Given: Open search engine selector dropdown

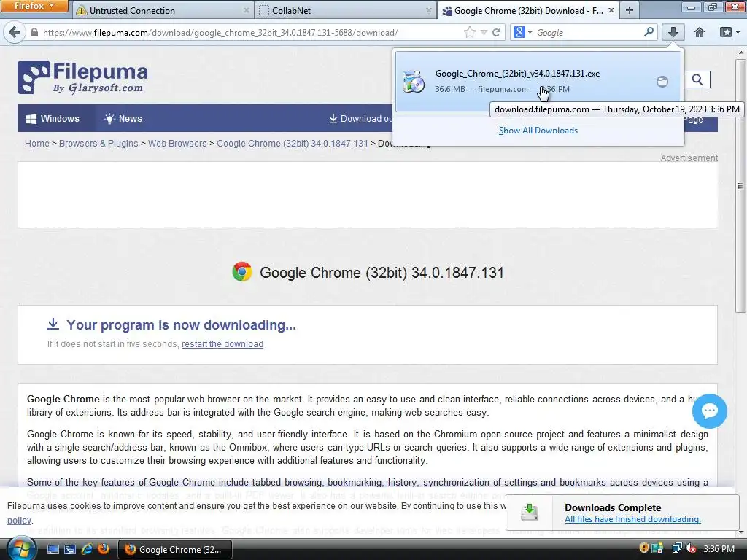Looking at the screenshot, I should tap(522, 32).
